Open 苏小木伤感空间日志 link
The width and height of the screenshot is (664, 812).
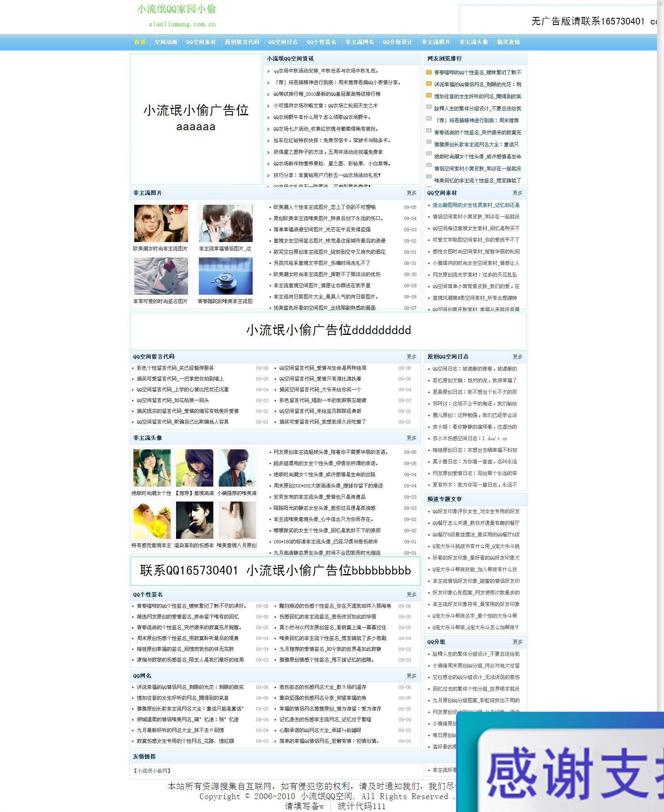470,438
